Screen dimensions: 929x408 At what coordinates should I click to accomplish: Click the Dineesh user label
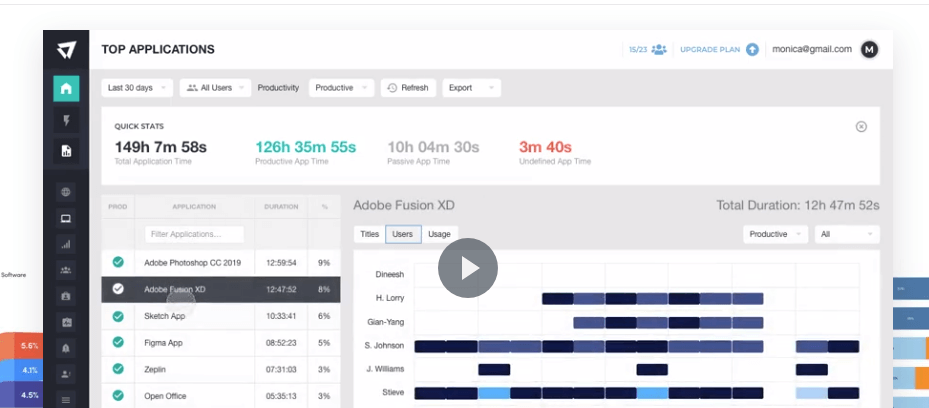(x=390, y=274)
